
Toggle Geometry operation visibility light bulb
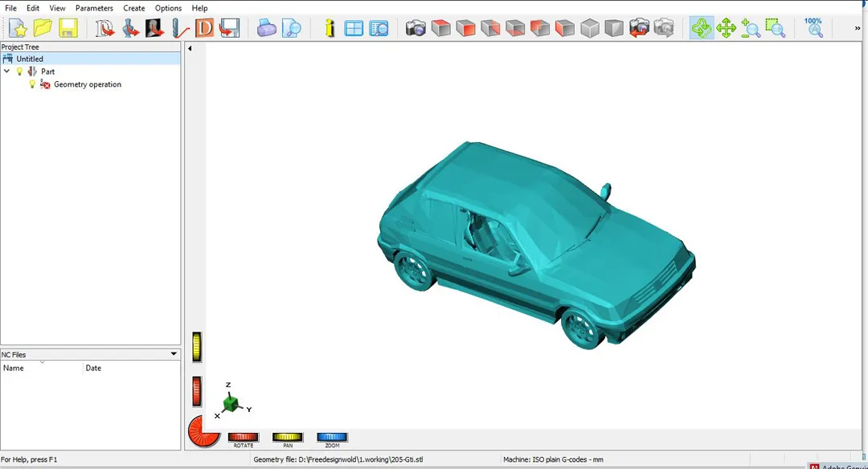32,84
